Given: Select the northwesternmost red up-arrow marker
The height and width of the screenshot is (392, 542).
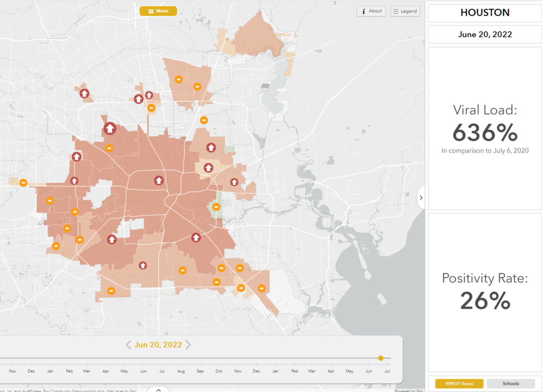Looking at the screenshot, I should click(85, 93).
